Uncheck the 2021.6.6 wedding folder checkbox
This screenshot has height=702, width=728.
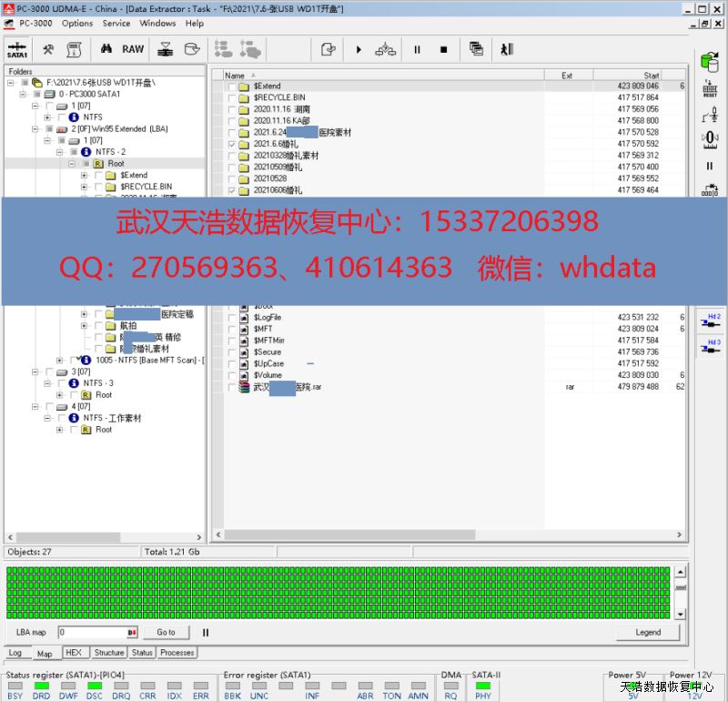232,144
